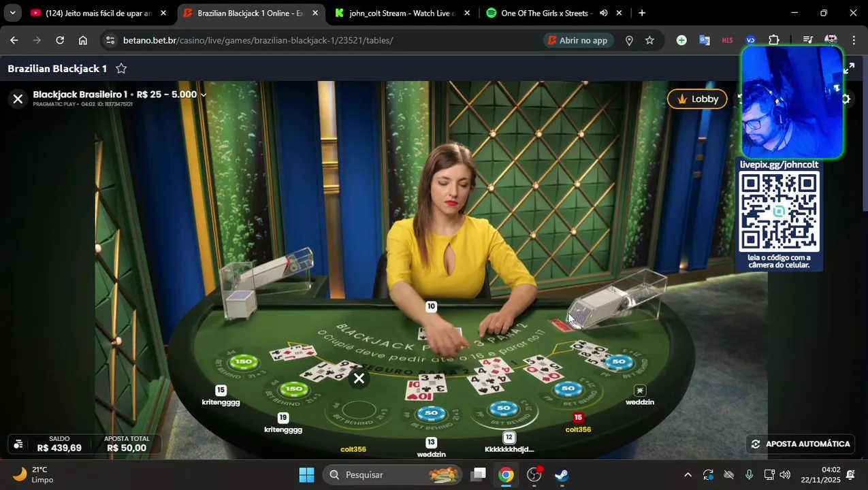The height and width of the screenshot is (490, 868).
Task: Switch to the YouTube Jeito mais fácil tab
Action: (98, 13)
